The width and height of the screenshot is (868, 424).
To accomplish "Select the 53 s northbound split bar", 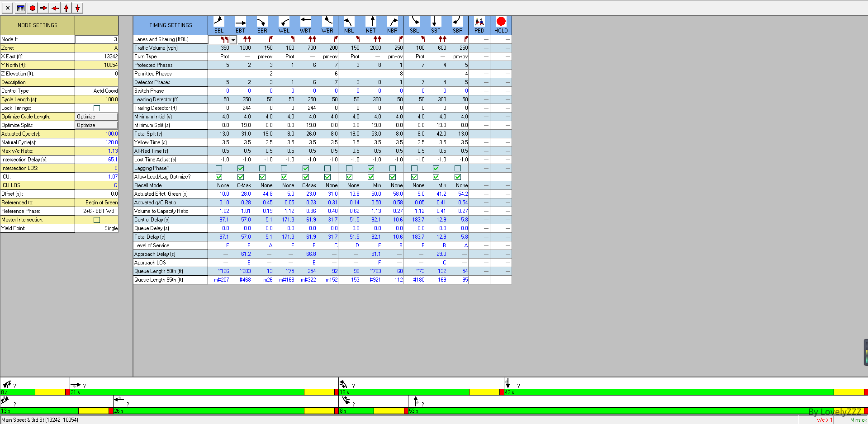I will click(638, 410).
